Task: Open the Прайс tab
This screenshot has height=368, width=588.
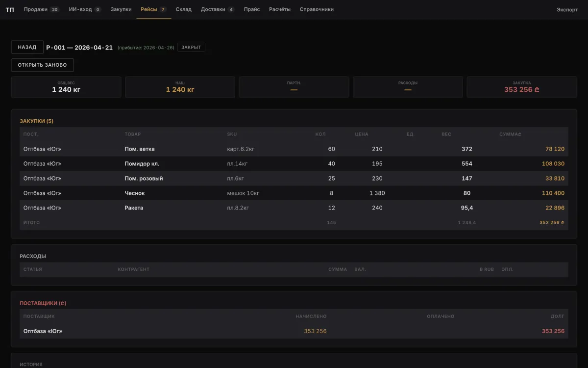Action: 252,9
